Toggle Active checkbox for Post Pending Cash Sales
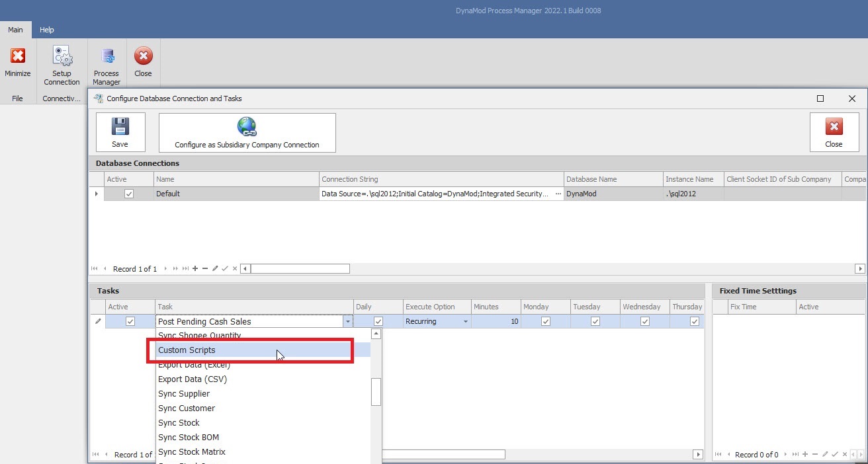 pos(130,321)
